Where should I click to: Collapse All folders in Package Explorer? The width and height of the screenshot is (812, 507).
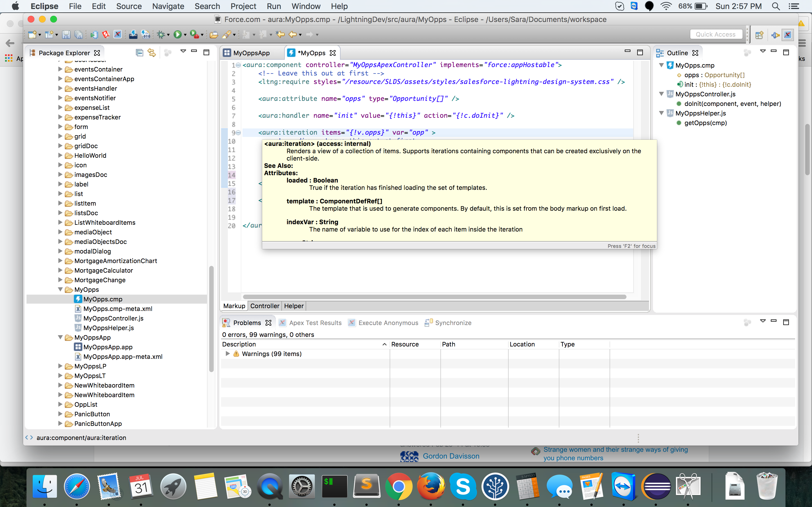pos(140,52)
